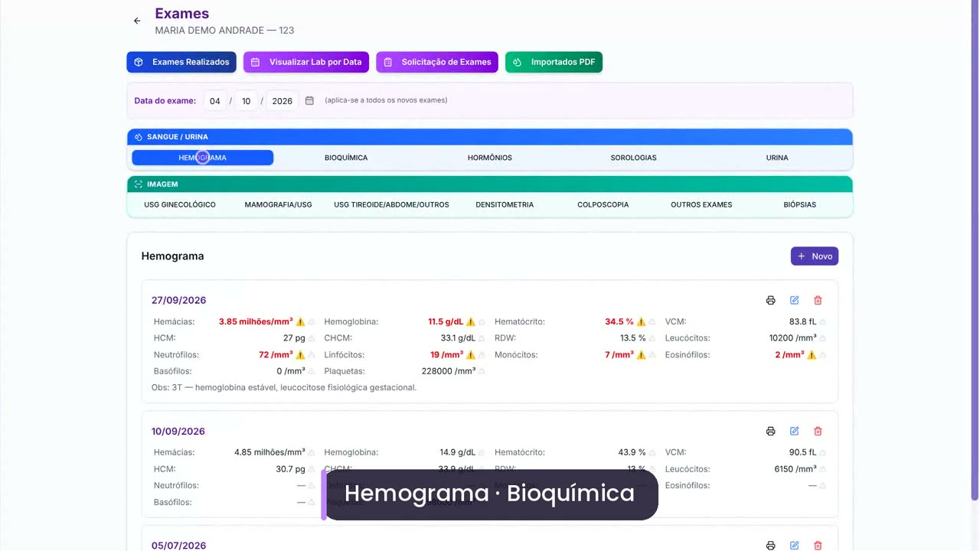Image resolution: width=980 pixels, height=551 pixels.
Task: Delete the 10/09/2026 hemogram entry
Action: click(818, 431)
